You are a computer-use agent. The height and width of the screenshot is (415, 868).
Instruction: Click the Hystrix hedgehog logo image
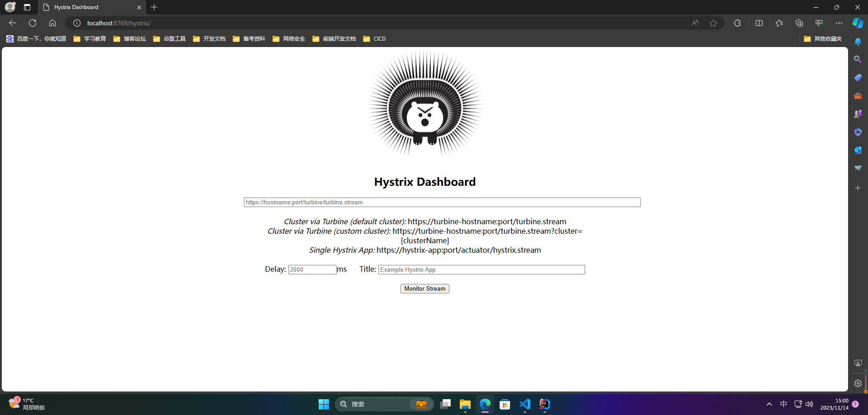425,104
